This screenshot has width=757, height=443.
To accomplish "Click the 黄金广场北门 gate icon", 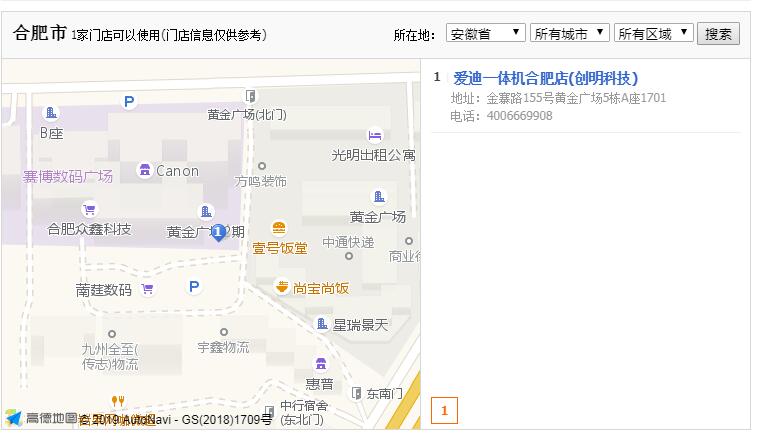I will (250, 96).
